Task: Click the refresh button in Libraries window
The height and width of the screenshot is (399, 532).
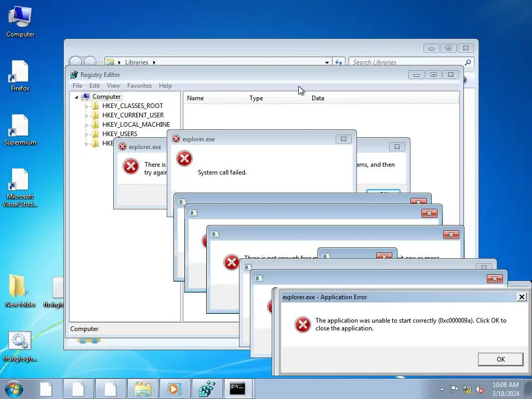Action: click(x=339, y=62)
